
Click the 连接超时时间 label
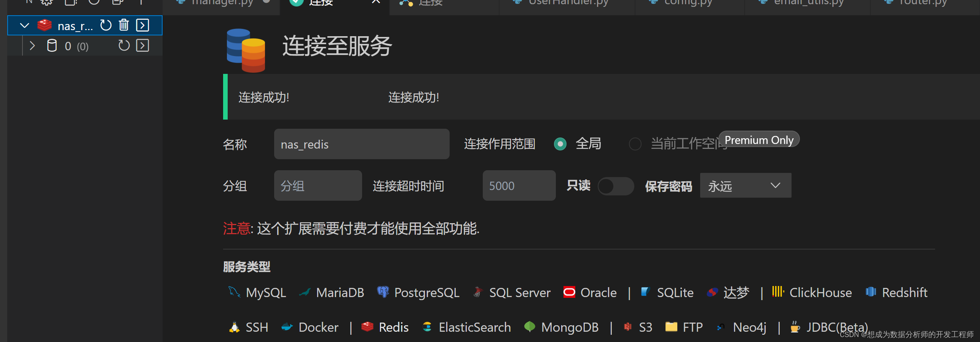pyautogui.click(x=409, y=186)
